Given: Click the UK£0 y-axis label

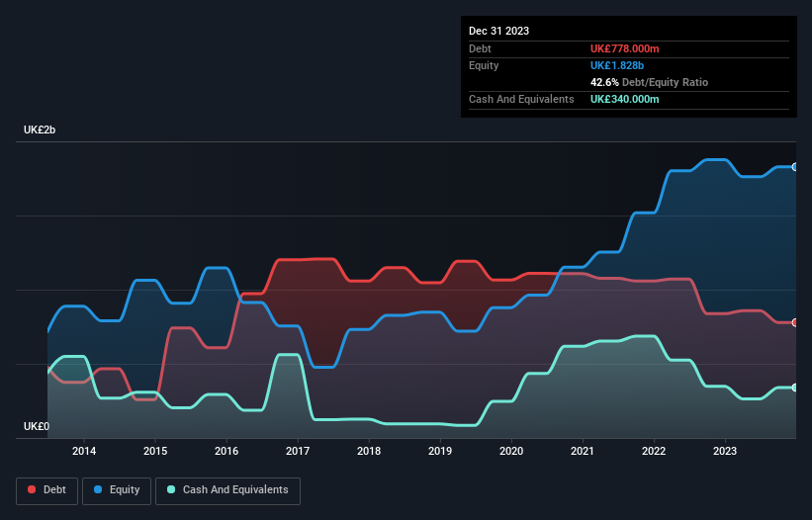Looking at the screenshot, I should pos(37,426).
